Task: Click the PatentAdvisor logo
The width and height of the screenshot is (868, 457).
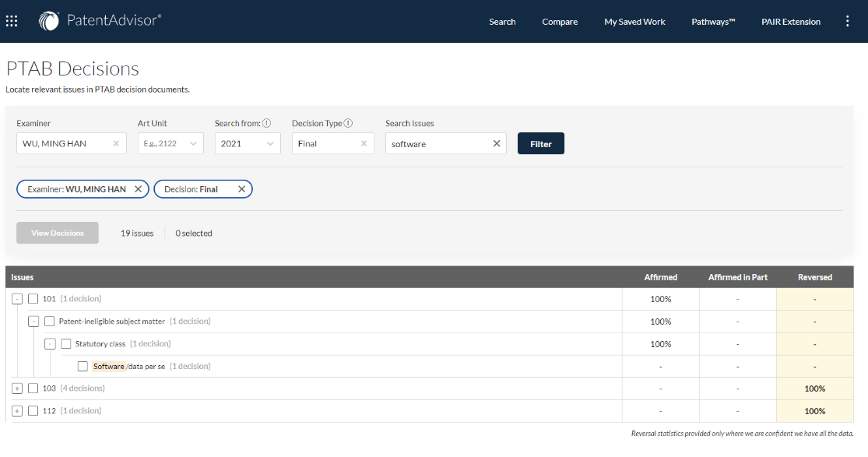Action: click(x=100, y=21)
